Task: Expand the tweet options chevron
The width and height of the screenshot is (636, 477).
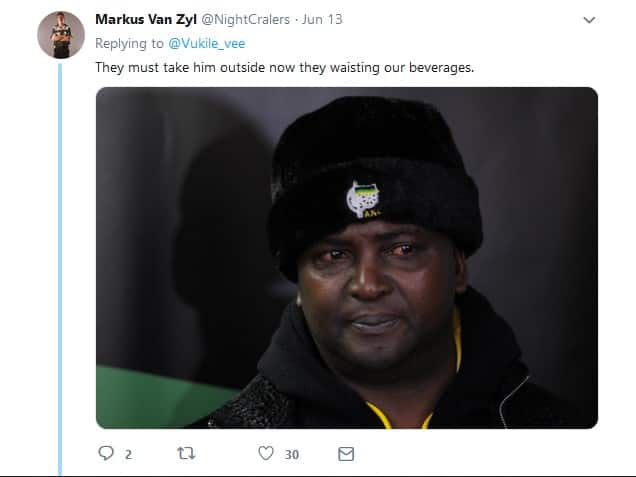Action: click(x=589, y=19)
